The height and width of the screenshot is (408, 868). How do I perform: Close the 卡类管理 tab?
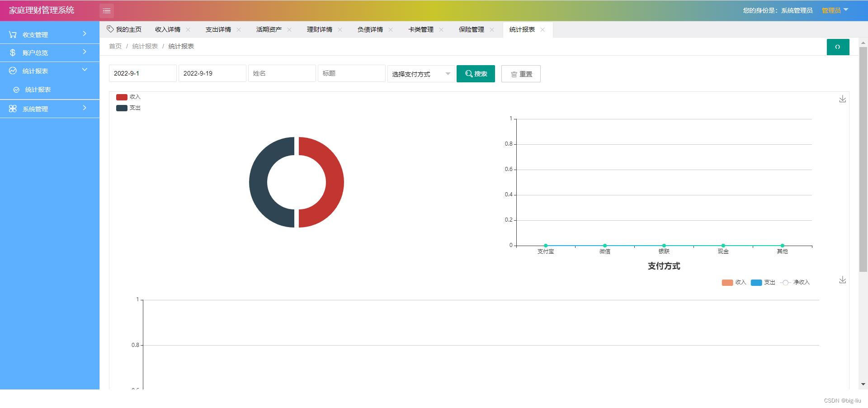click(441, 29)
